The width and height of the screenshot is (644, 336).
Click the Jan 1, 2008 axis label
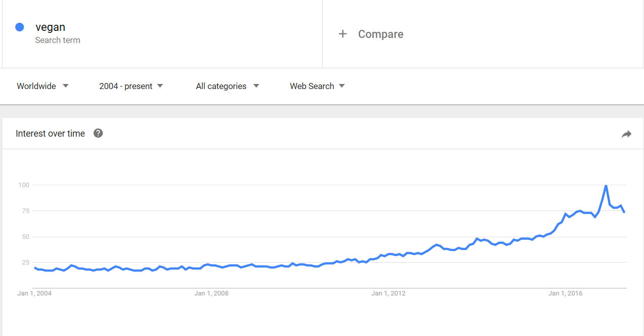click(x=211, y=293)
